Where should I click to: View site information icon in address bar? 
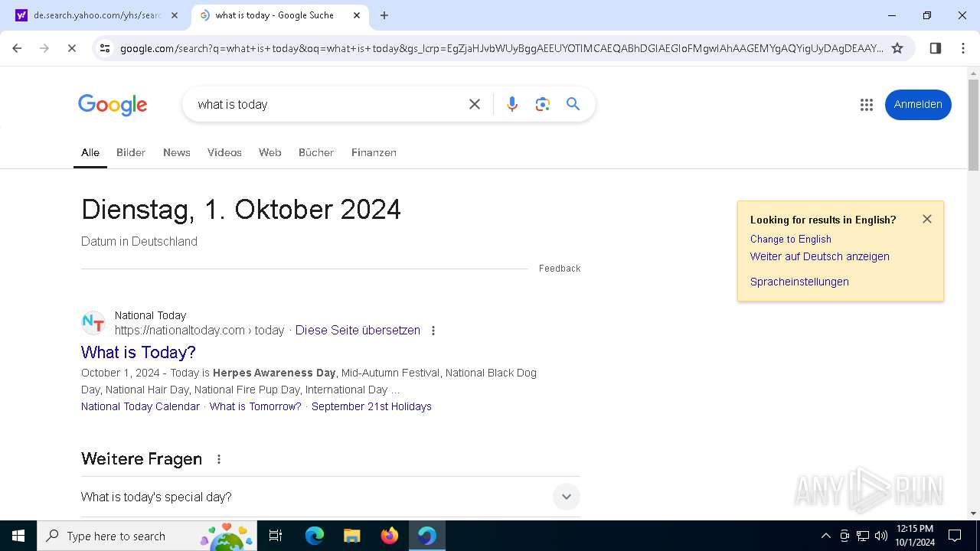pyautogui.click(x=105, y=48)
